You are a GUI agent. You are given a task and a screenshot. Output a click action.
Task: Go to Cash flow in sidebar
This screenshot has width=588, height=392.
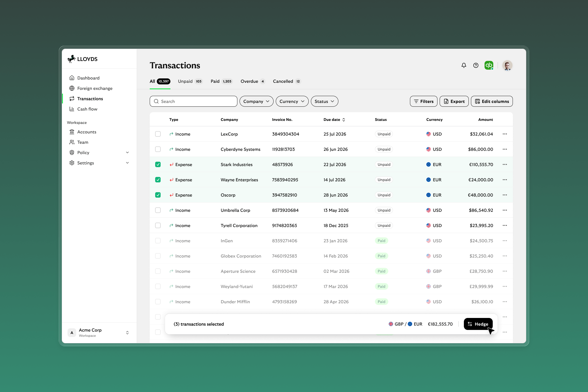point(87,109)
